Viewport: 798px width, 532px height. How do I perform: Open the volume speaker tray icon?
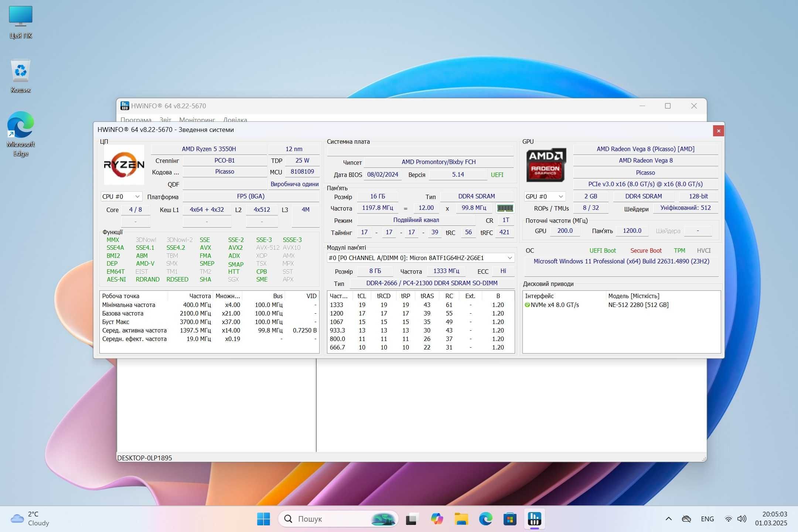coord(741,519)
